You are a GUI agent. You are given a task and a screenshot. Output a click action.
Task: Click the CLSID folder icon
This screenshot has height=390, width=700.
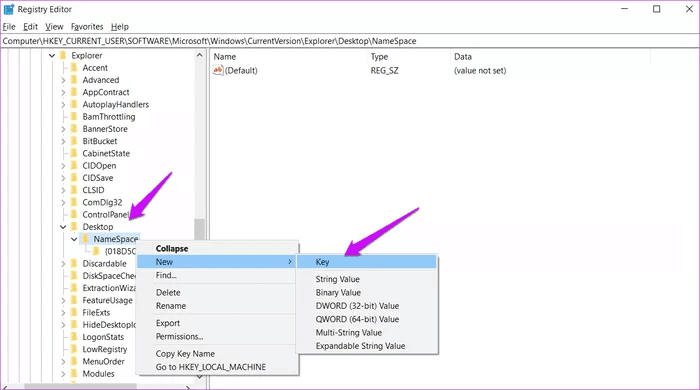click(x=74, y=190)
